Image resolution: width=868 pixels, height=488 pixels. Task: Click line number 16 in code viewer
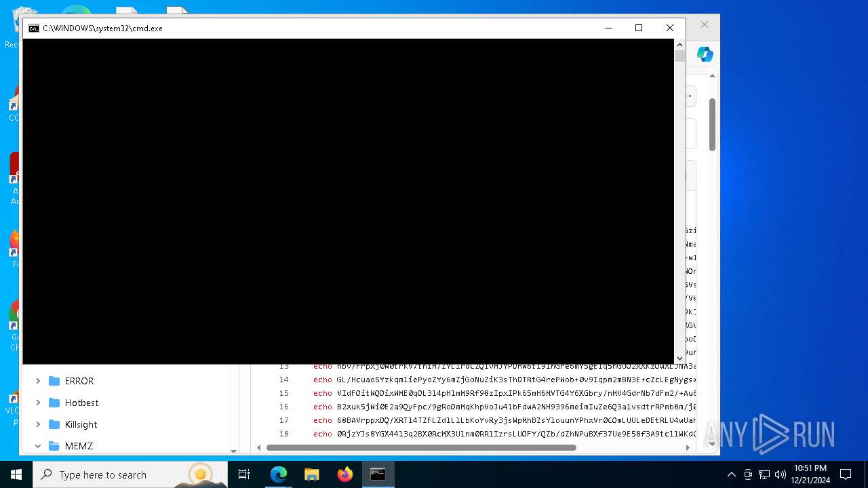pos(284,407)
